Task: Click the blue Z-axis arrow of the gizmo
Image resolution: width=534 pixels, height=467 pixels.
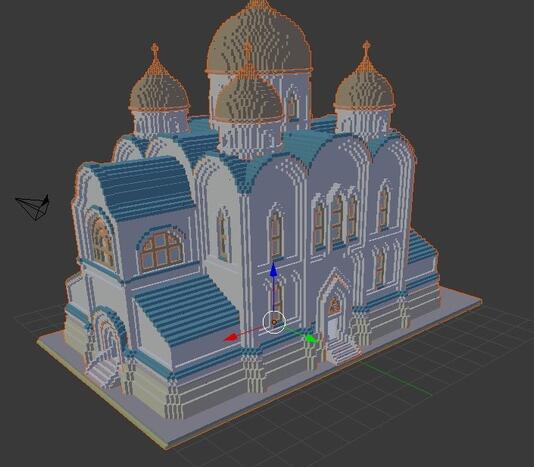Action: 273,270
